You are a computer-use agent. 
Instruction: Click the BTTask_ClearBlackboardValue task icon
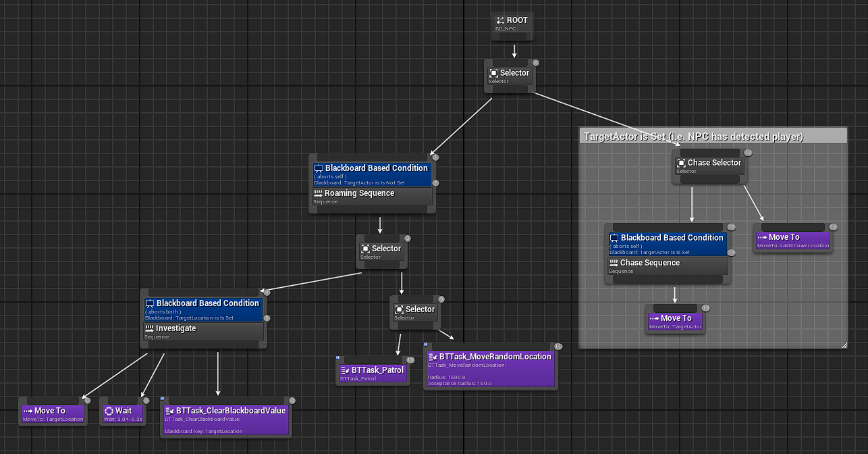[x=169, y=411]
